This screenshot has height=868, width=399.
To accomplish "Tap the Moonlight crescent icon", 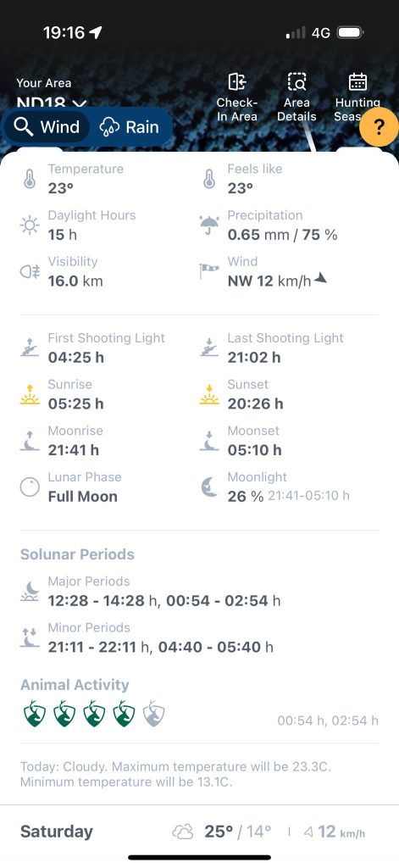I will click(x=209, y=487).
